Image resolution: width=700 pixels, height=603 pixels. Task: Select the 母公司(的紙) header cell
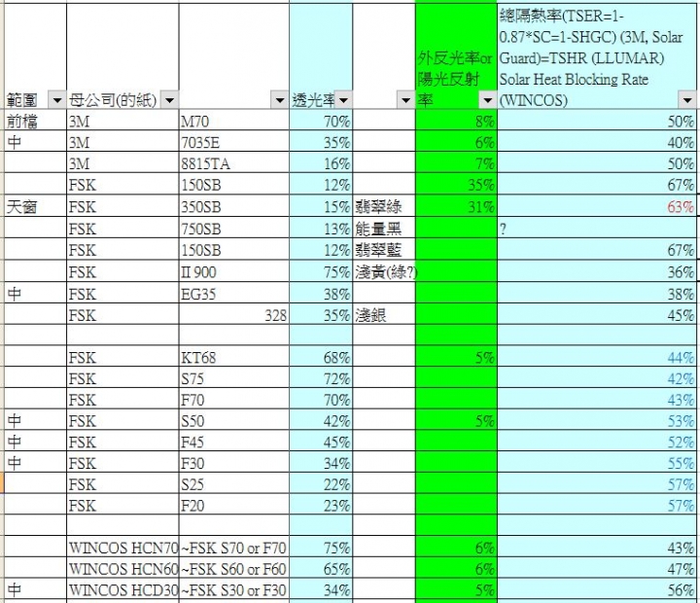(x=122, y=54)
